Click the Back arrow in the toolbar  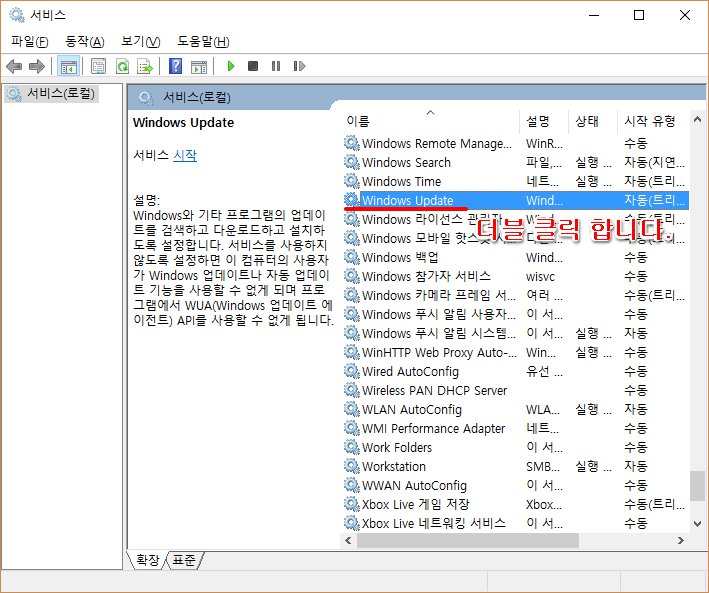pyautogui.click(x=14, y=66)
